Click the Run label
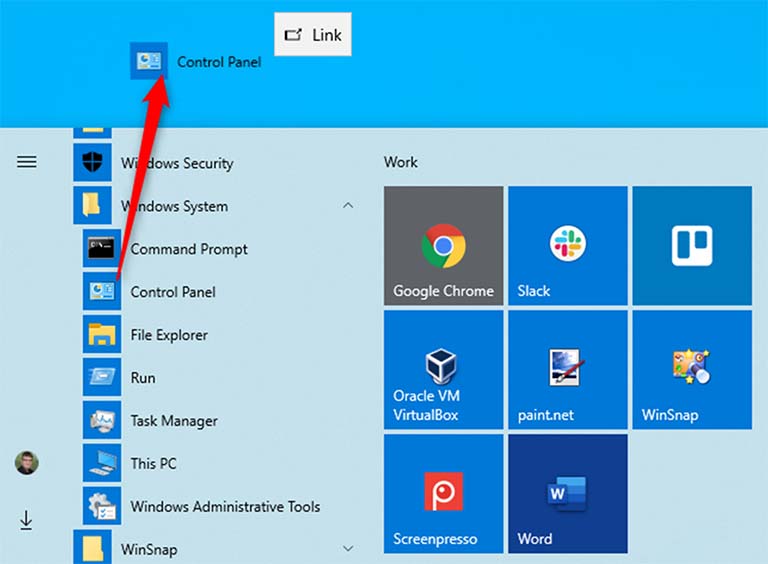The height and width of the screenshot is (564, 768). 143,378
